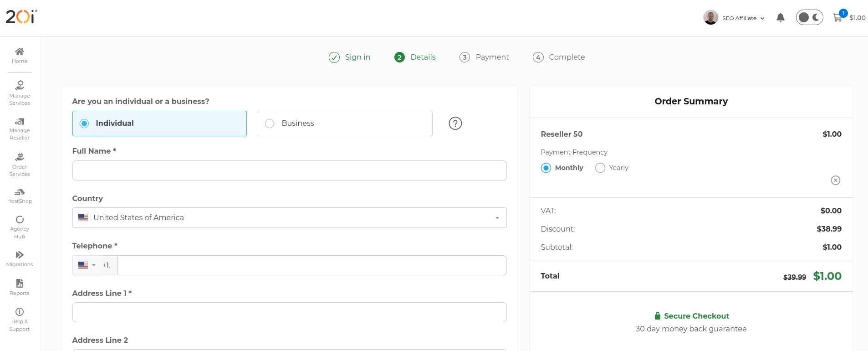868x351 pixels.
Task: Click the 20i logo
Action: pyautogui.click(x=21, y=16)
